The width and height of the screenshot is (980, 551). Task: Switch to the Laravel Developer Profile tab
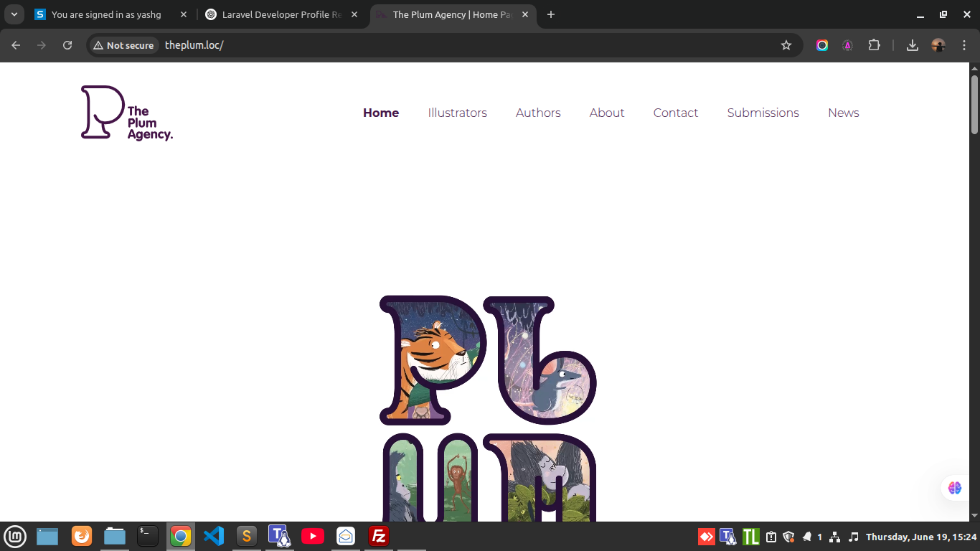point(283,14)
